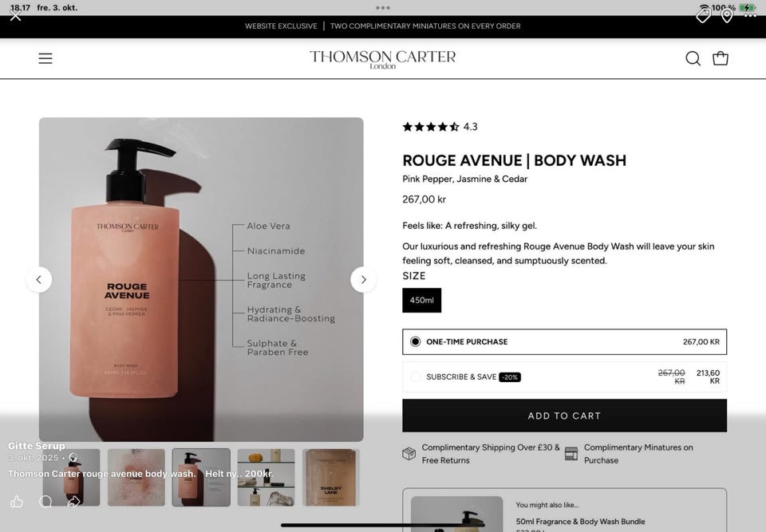Close the photo viewer with X icon

click(16, 16)
